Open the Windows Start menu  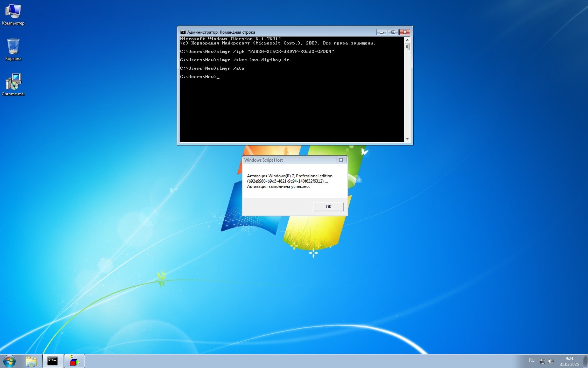pyautogui.click(x=9, y=361)
